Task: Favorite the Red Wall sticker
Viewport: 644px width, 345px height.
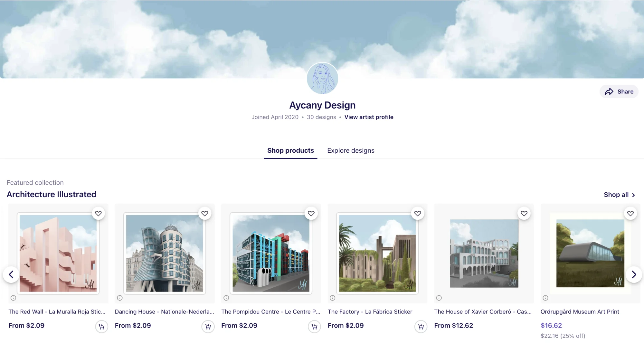Action: (98, 213)
